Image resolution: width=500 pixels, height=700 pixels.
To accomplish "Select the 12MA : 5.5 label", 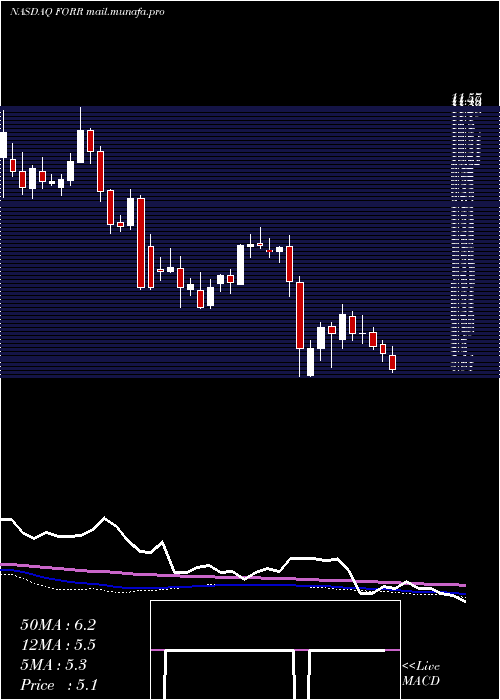I will tap(58, 645).
